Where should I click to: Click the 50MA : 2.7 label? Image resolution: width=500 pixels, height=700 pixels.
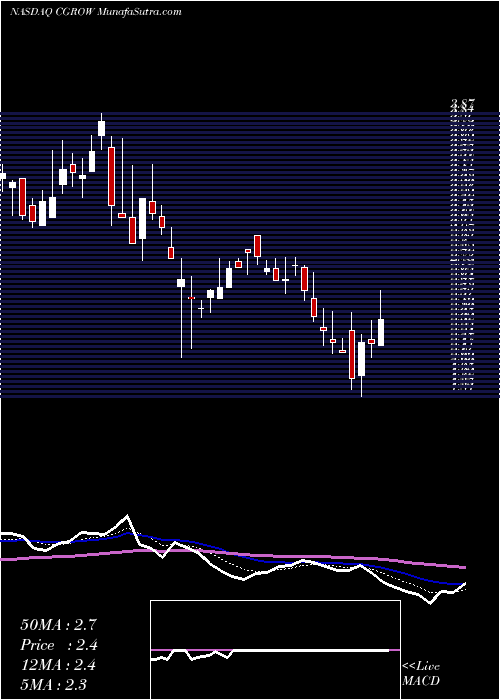click(58, 625)
